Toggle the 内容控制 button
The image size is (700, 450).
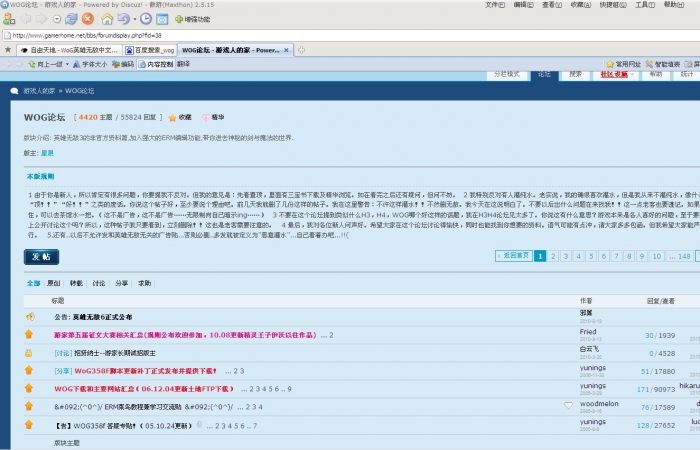coord(156,64)
